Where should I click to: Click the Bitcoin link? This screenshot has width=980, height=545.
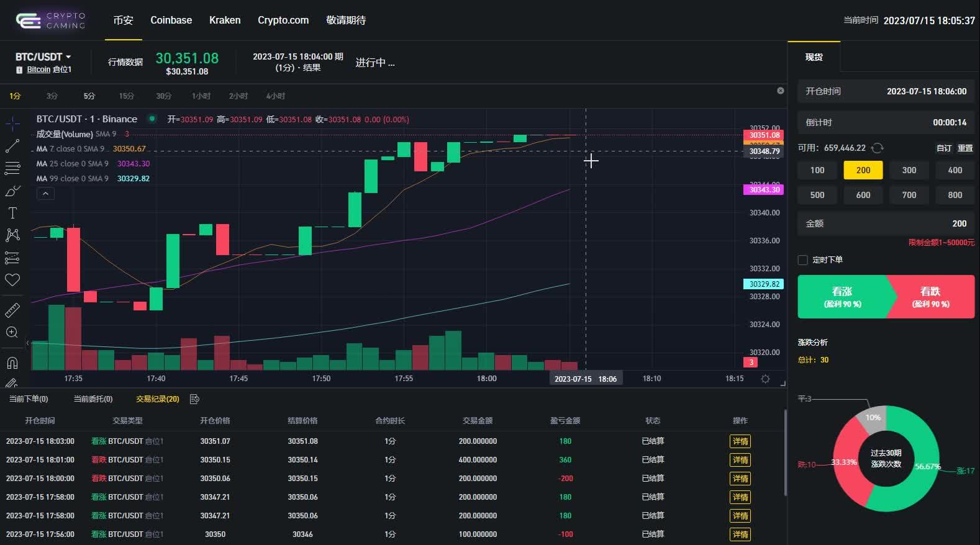39,70
